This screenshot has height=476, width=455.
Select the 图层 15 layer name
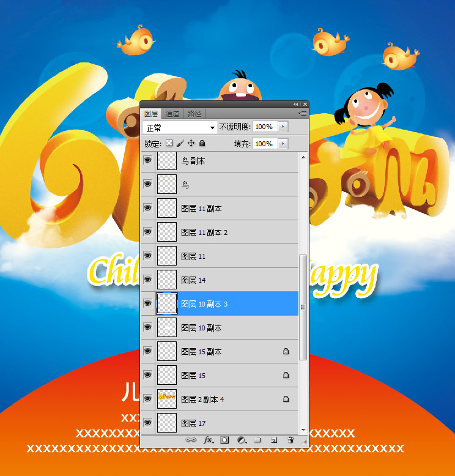click(x=193, y=376)
